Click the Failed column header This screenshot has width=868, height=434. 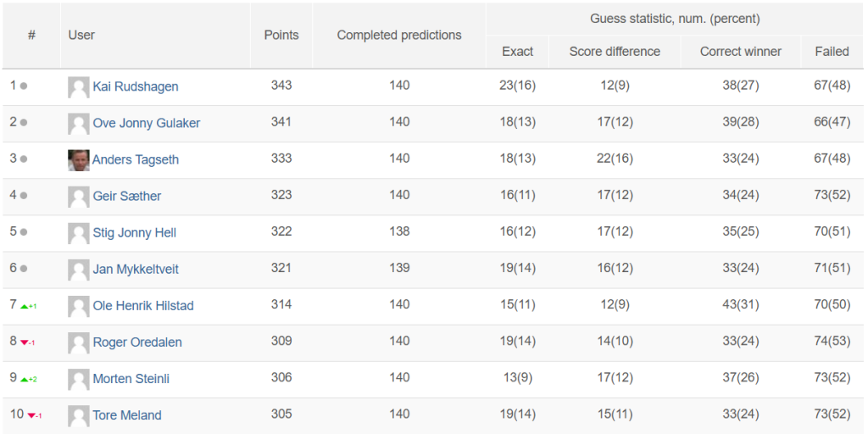tap(832, 52)
